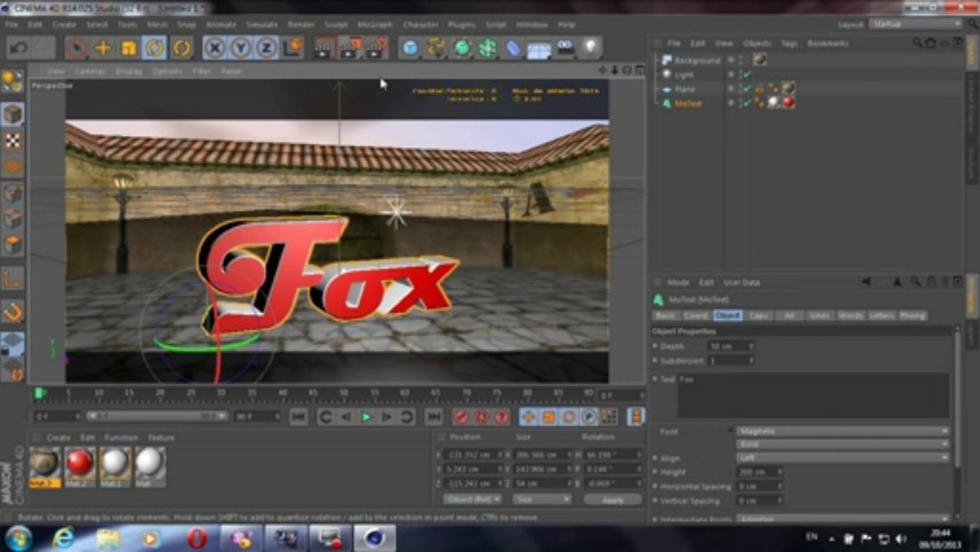Add a Cube primitive object

[x=411, y=48]
